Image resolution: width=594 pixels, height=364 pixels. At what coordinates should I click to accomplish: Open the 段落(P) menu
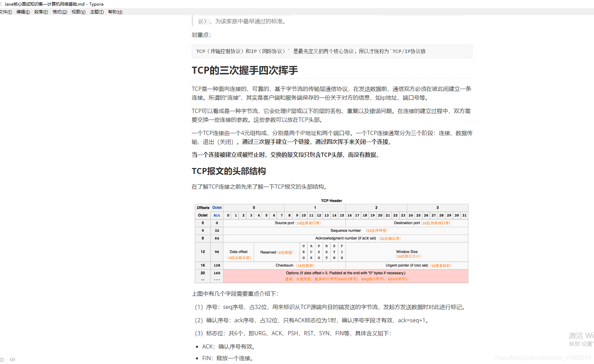click(x=41, y=12)
